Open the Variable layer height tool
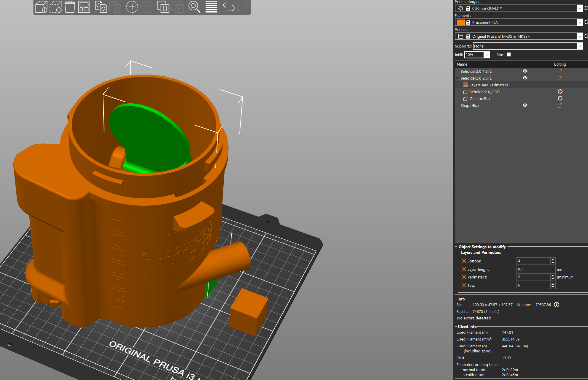588x380 pixels. 211,7
